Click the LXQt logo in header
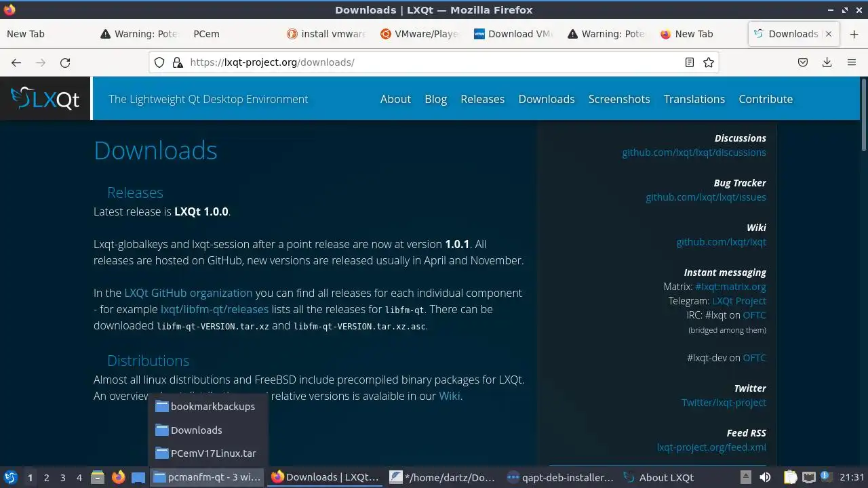This screenshot has height=488, width=868. tap(45, 99)
